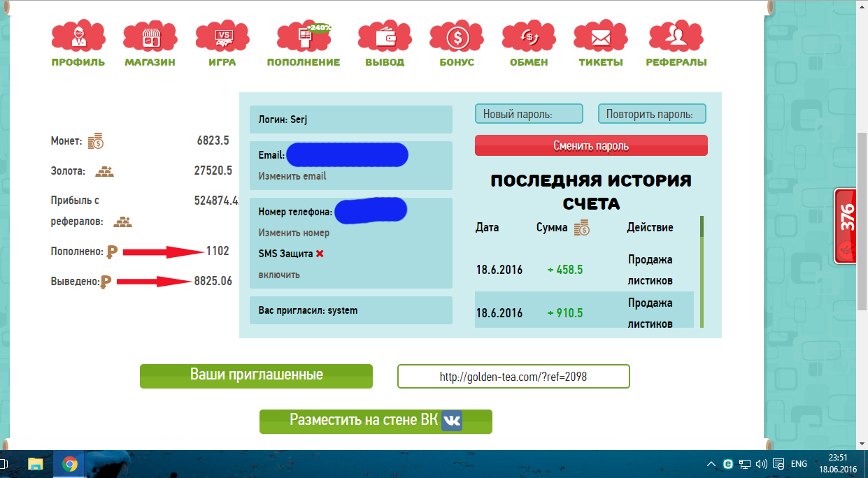Focus the Повторить пароль input field
Screen dimensions: 868x478
click(x=652, y=114)
